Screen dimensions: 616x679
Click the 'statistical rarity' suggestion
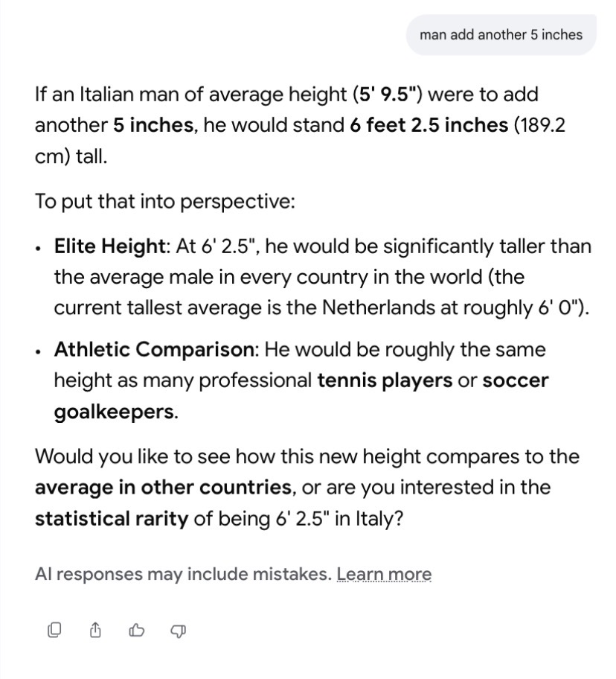click(x=112, y=519)
